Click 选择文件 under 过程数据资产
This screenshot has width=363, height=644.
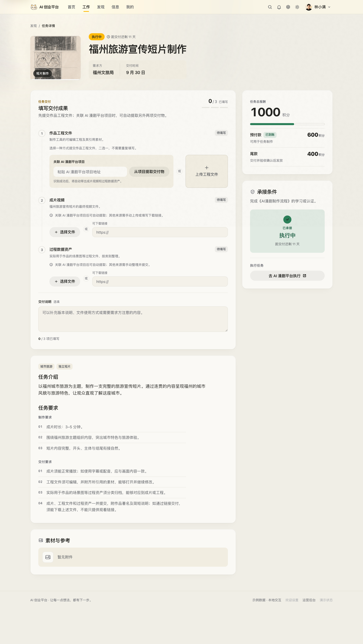coord(65,281)
